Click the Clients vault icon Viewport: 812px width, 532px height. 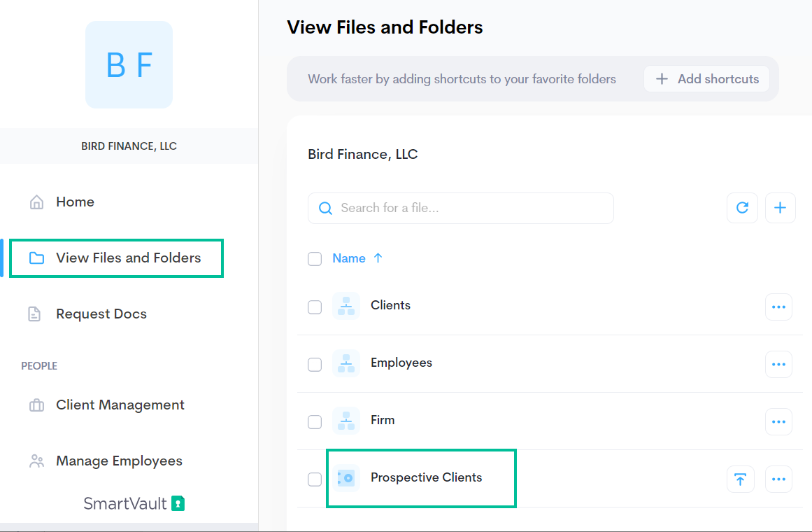(x=346, y=306)
